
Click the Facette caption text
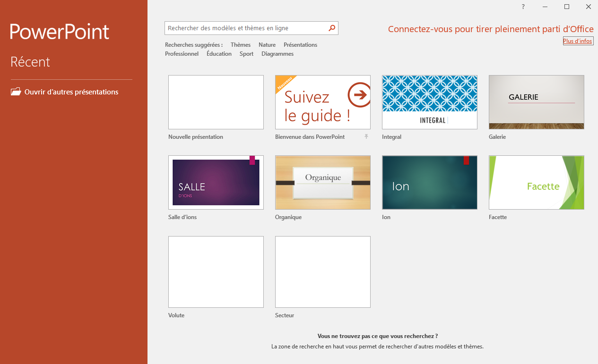pyautogui.click(x=498, y=217)
